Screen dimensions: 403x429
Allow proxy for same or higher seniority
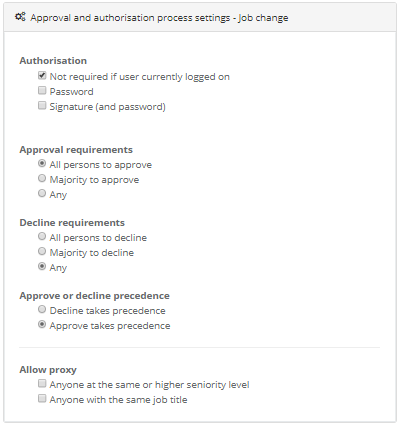pyautogui.click(x=42, y=383)
